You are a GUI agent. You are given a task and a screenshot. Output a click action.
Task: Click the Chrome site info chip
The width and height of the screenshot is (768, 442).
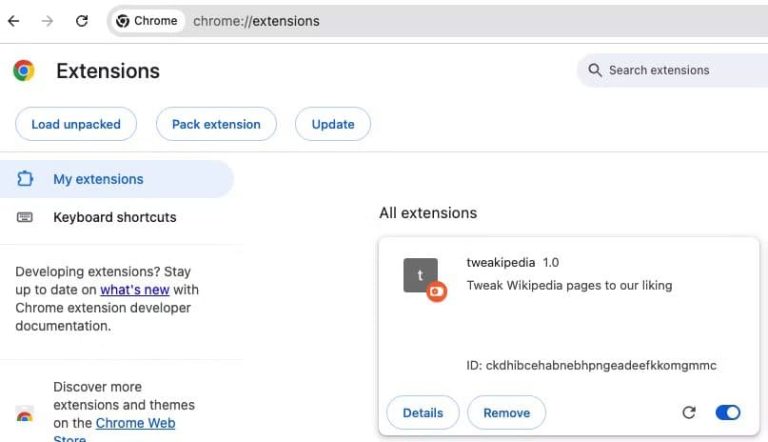[x=147, y=21]
